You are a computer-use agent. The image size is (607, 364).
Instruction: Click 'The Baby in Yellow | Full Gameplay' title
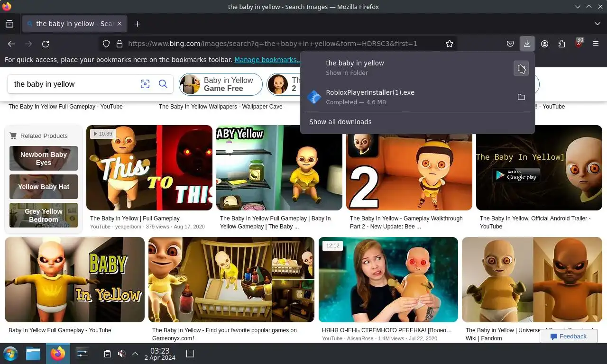[135, 218]
